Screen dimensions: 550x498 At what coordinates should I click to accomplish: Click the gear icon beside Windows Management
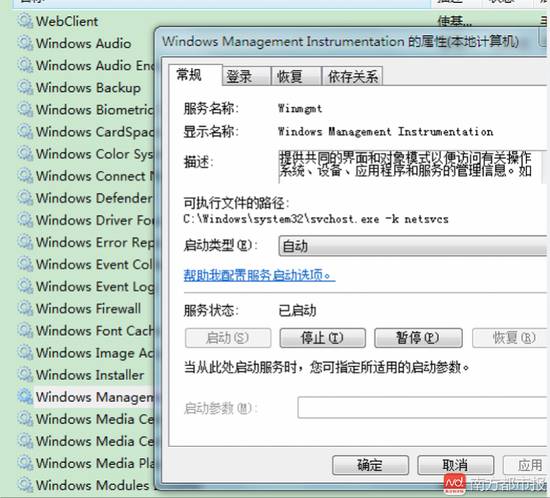click(25, 397)
